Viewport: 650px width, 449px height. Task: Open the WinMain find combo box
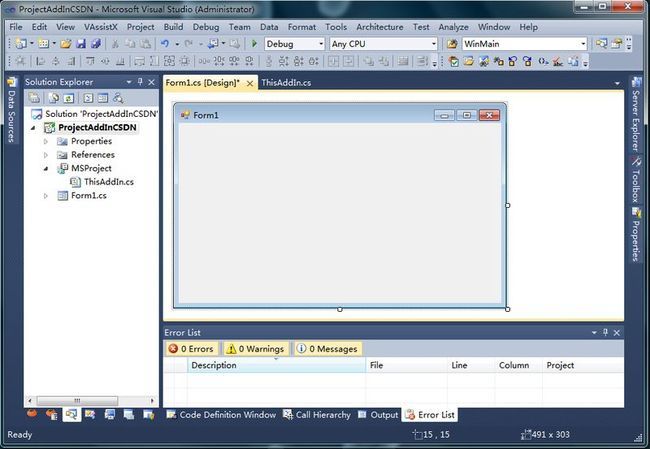click(525, 44)
